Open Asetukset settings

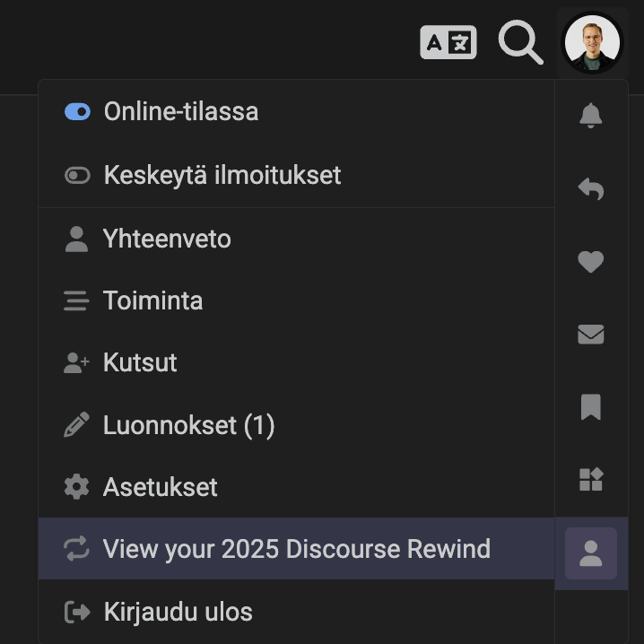[160, 487]
